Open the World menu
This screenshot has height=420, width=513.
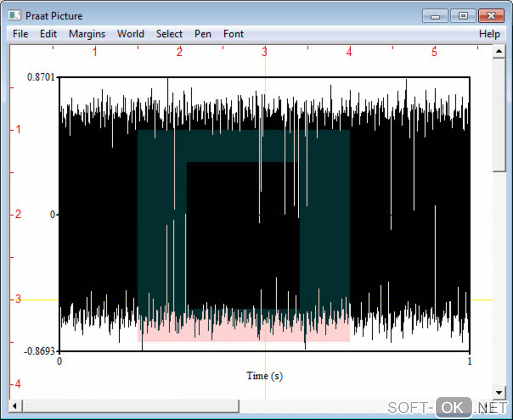point(130,34)
